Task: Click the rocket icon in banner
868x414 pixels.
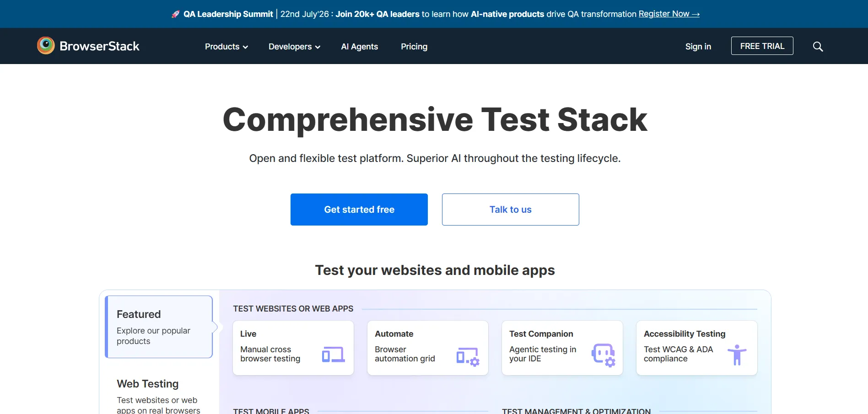Action: 175,14
